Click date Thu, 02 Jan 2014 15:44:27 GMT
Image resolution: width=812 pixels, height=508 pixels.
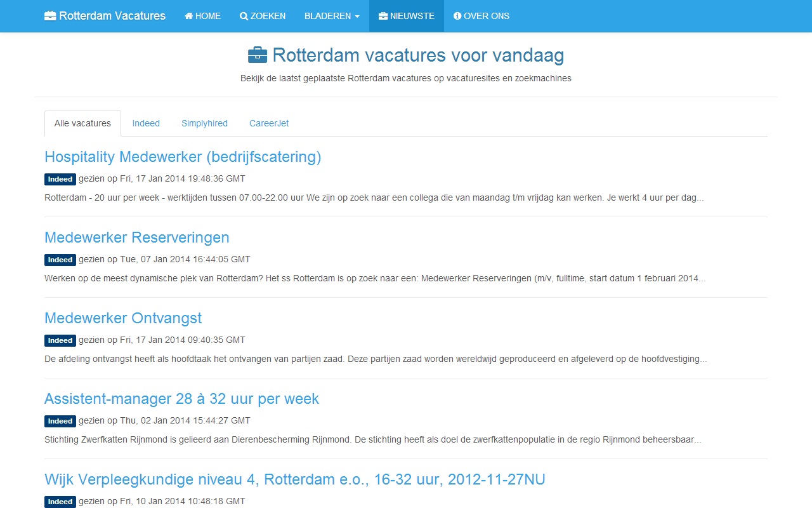click(x=185, y=420)
